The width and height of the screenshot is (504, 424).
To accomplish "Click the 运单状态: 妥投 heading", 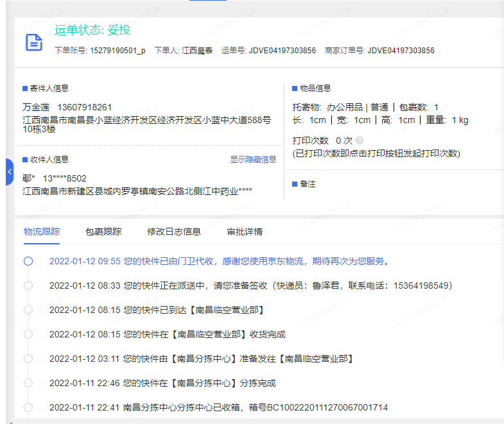I will click(92, 30).
